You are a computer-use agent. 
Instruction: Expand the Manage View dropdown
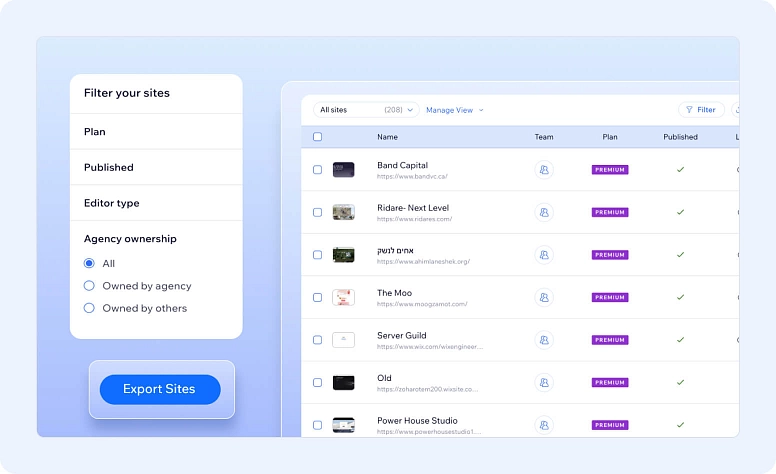tap(454, 110)
